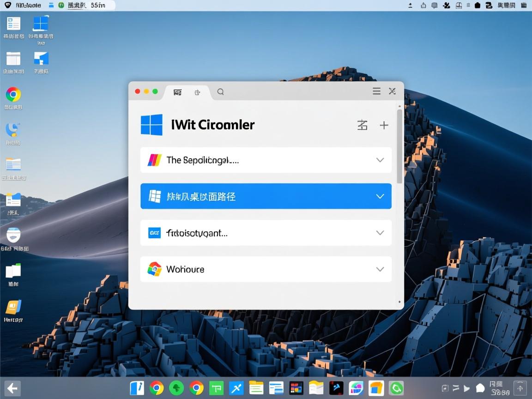Expand the Wohioure entry's dropdown arrow
Screen dimensions: 532x399
[380, 269]
